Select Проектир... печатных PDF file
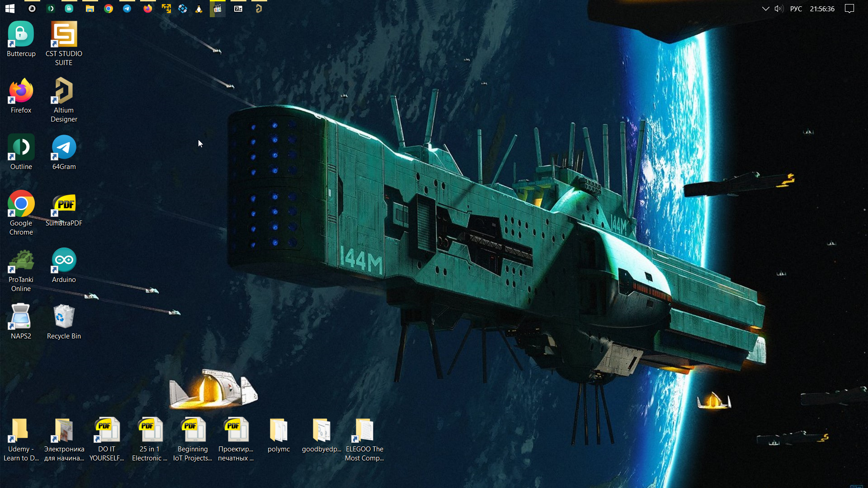The image size is (868, 488). [236, 439]
